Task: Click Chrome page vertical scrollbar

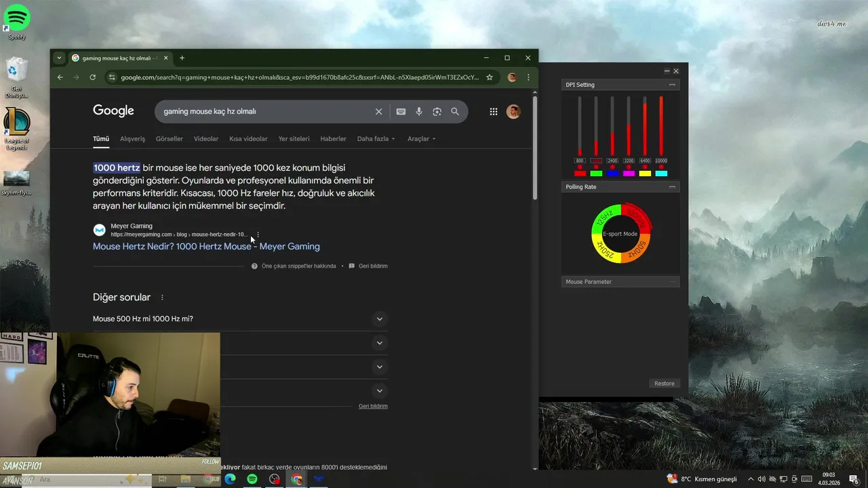Action: pos(534,148)
